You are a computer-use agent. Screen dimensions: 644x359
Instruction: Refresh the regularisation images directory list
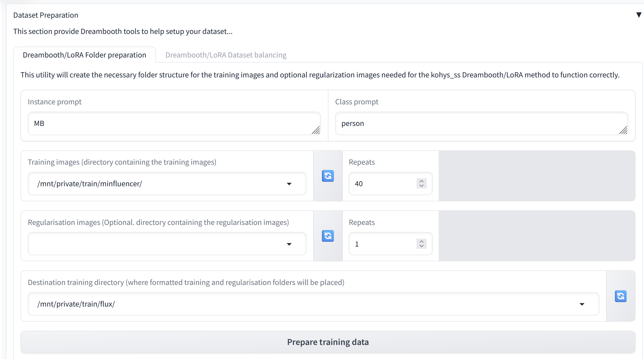(328, 236)
